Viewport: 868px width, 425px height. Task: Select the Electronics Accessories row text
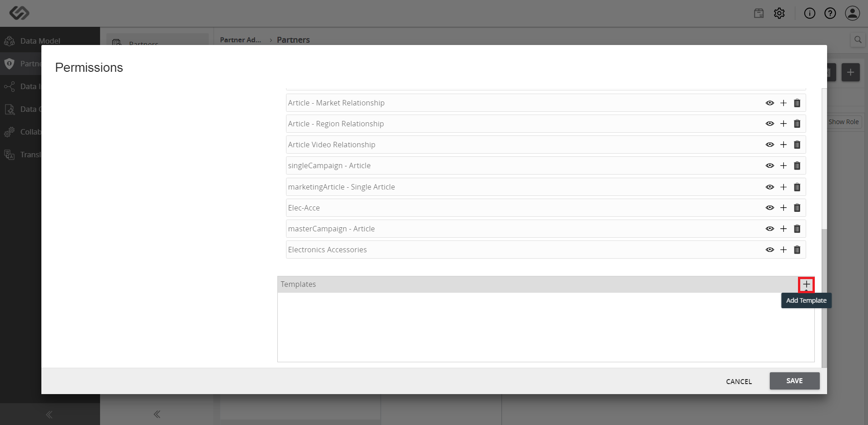(x=327, y=250)
